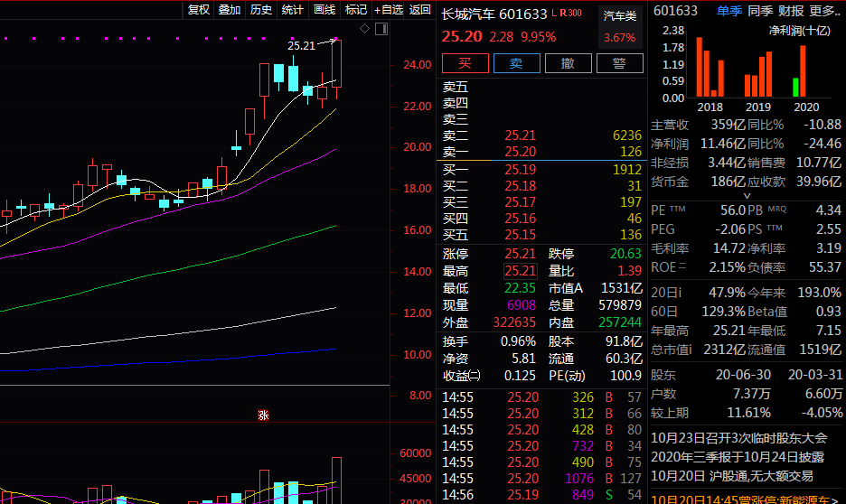Viewport: 846px width, 504px height.
Task: Open the 汽车类 sector box
Action: click(x=620, y=27)
